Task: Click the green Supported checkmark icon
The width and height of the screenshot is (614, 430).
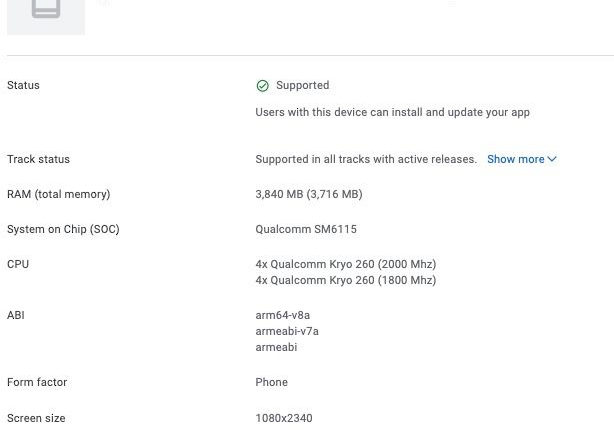Action: [262, 86]
